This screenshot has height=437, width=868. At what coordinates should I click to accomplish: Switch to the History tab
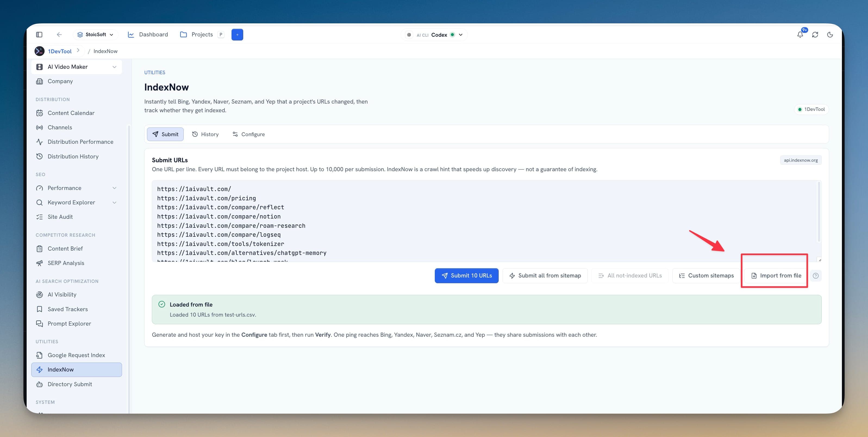pos(205,134)
